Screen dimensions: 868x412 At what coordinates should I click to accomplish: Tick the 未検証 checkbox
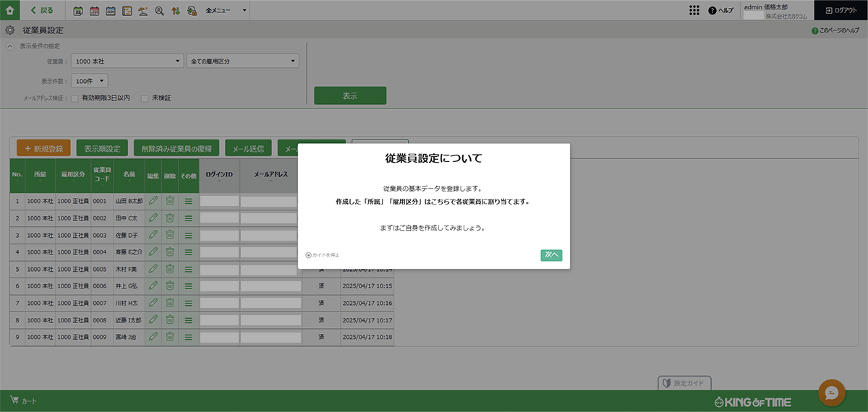tap(145, 98)
